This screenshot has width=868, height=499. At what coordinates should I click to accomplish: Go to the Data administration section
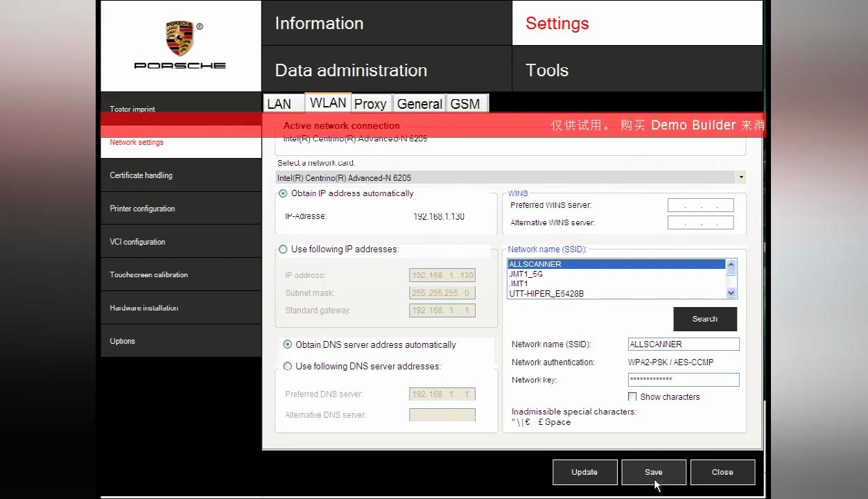[x=351, y=70]
